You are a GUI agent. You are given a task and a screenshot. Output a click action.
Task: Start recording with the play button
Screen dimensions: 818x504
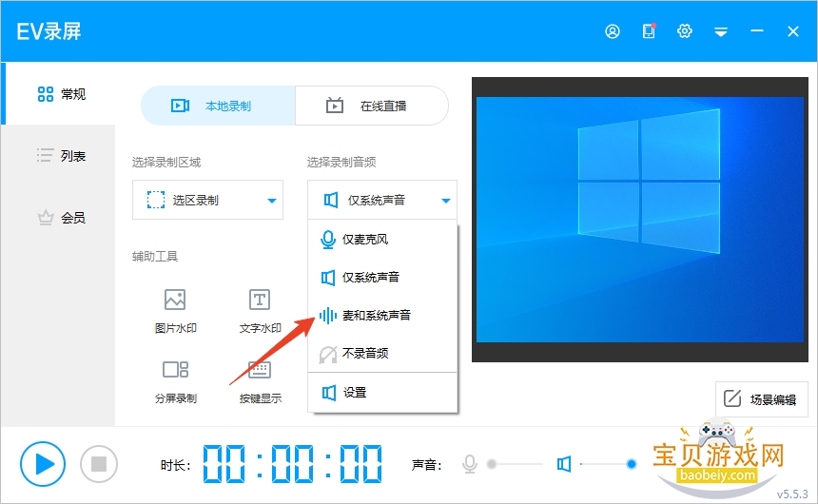point(43,464)
